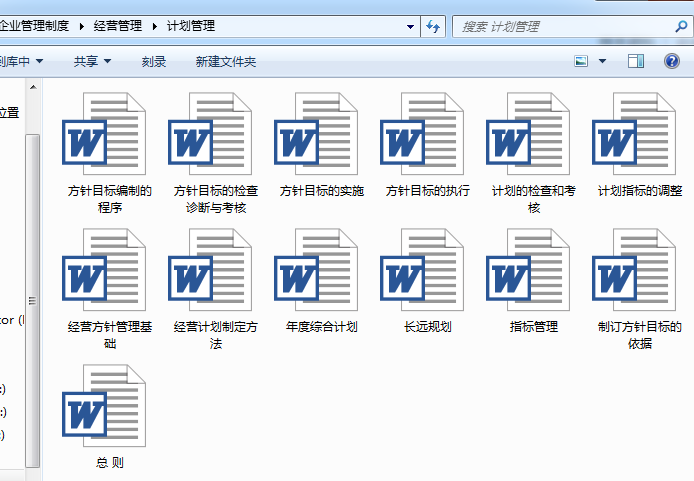Click the file name 方针目标编制的程序
Image resolution: width=694 pixels, height=481 pixels.
(109, 199)
